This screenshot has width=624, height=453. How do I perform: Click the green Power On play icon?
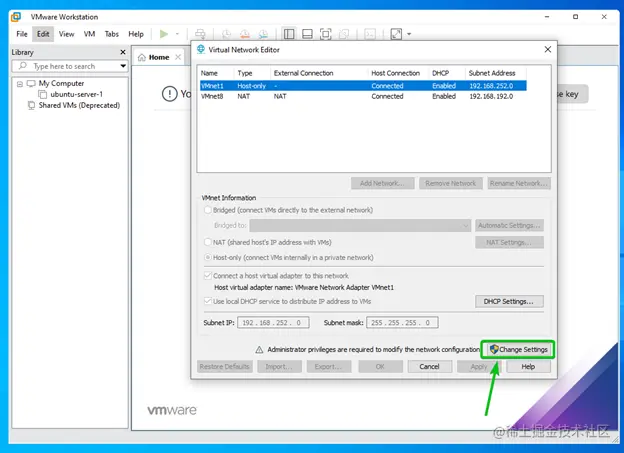pyautogui.click(x=164, y=34)
